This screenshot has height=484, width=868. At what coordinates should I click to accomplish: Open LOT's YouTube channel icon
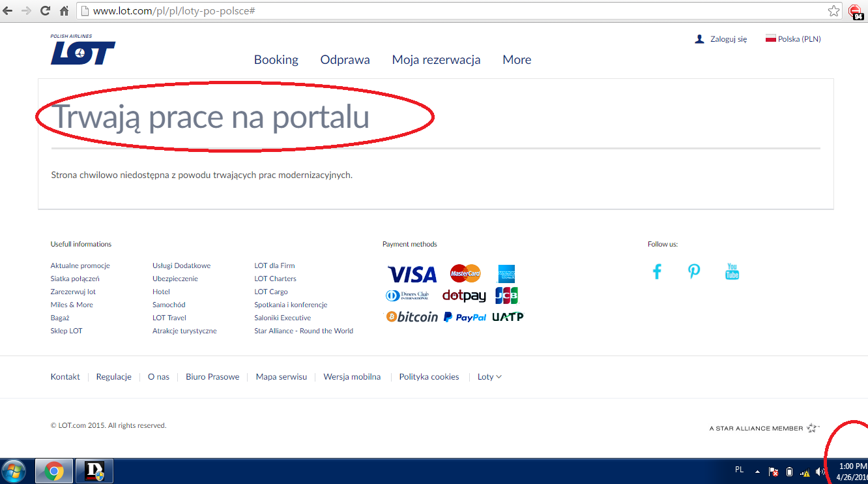click(x=732, y=271)
